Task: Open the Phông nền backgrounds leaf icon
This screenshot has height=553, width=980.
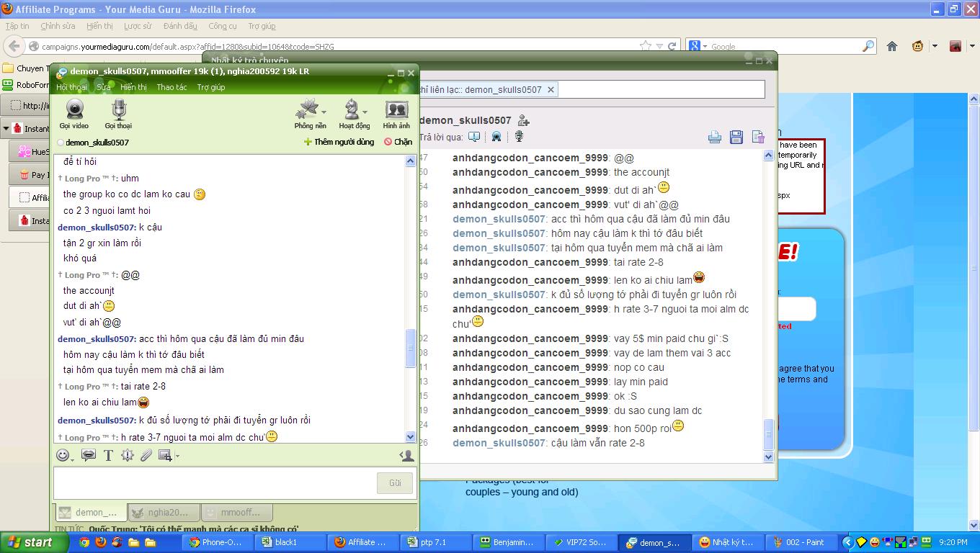Action: (x=308, y=109)
